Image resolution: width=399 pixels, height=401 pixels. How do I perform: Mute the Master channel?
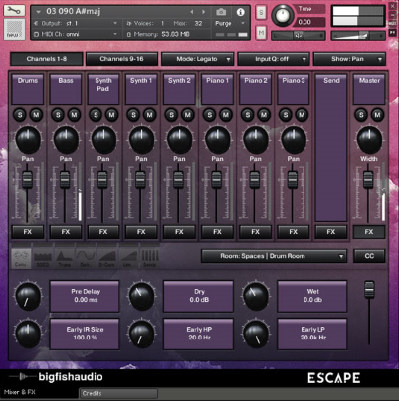pyautogui.click(x=377, y=115)
